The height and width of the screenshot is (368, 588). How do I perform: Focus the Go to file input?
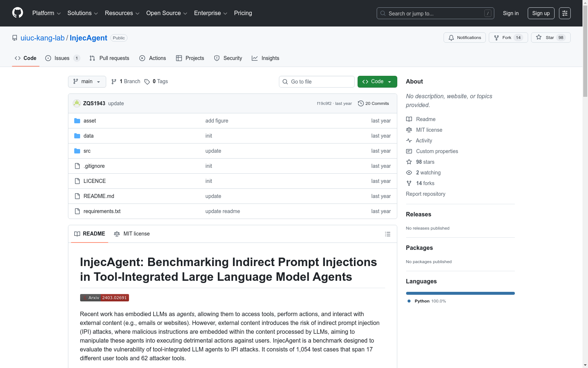(x=317, y=82)
